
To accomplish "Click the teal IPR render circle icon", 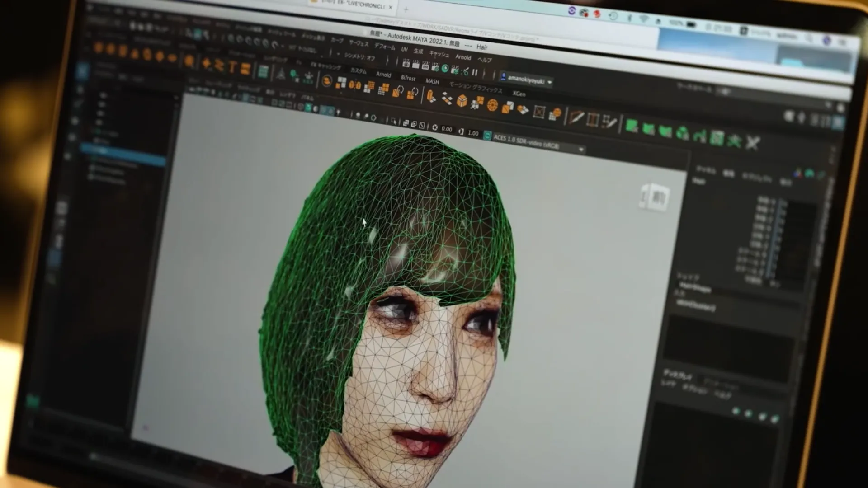I will coord(445,69).
